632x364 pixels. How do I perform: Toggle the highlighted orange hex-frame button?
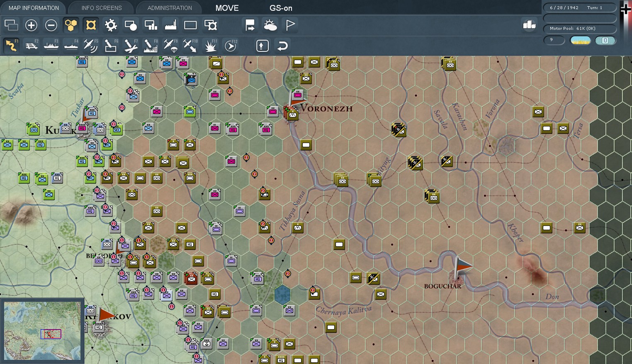point(91,25)
